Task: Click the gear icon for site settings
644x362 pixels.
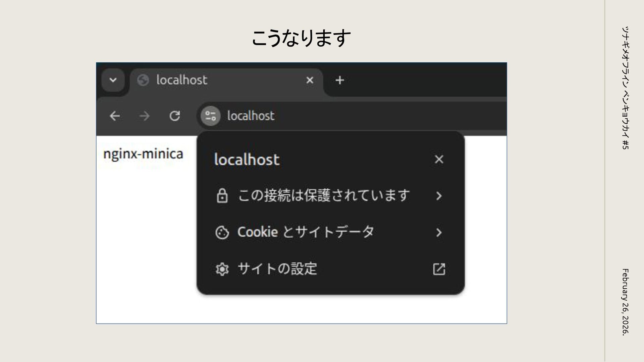Action: coord(222,269)
